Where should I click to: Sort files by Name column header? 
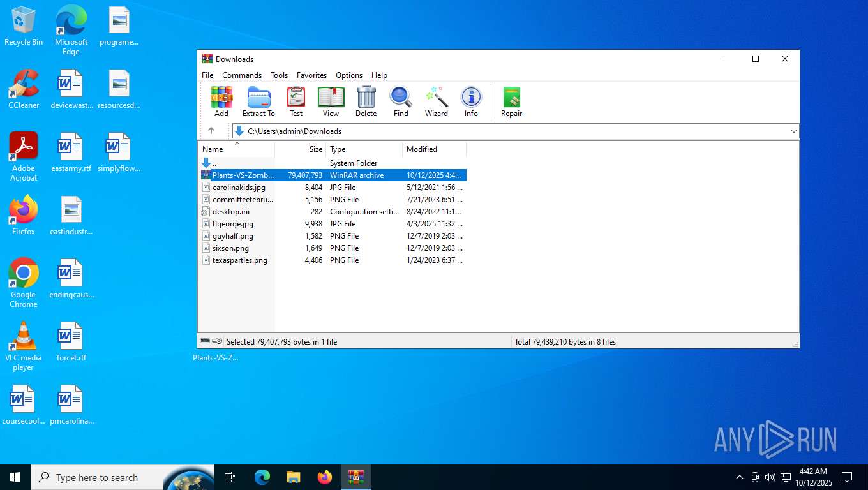213,149
